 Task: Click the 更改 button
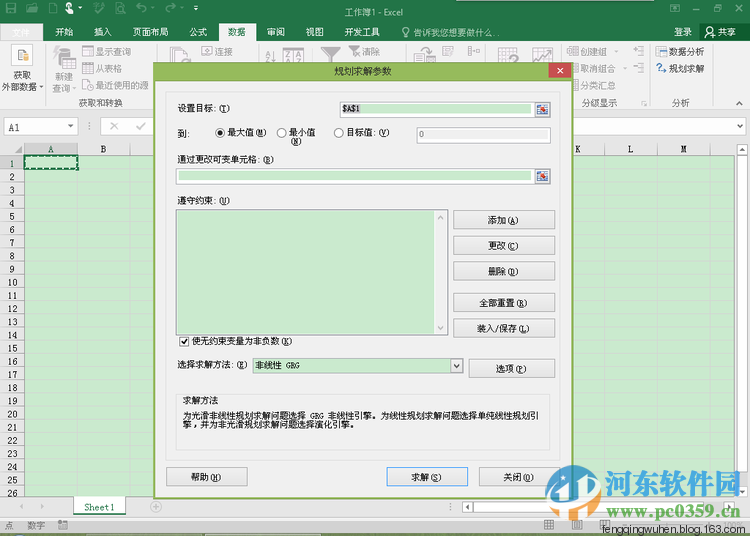[x=504, y=245]
